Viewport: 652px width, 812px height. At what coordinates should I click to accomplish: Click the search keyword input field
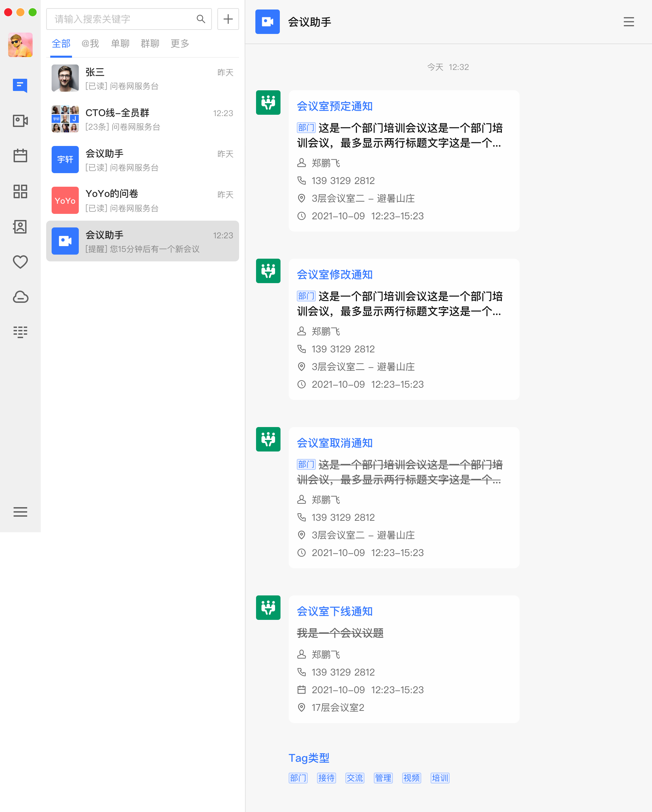coord(121,19)
